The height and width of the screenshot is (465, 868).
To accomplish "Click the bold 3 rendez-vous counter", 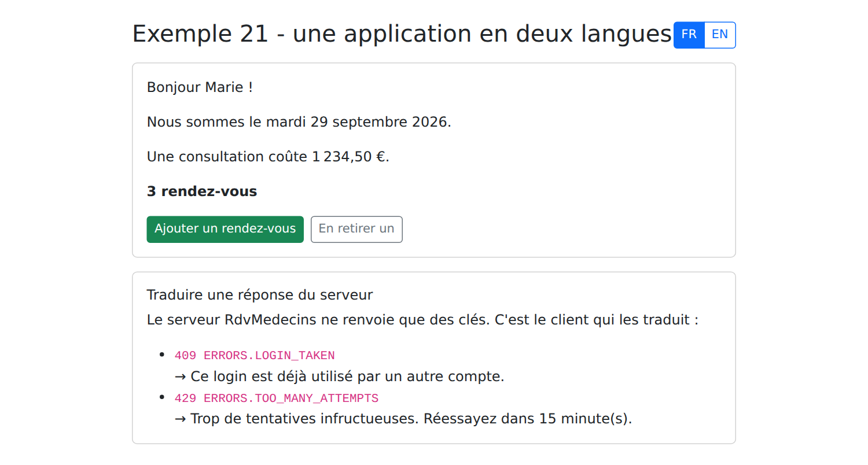I will (202, 191).
